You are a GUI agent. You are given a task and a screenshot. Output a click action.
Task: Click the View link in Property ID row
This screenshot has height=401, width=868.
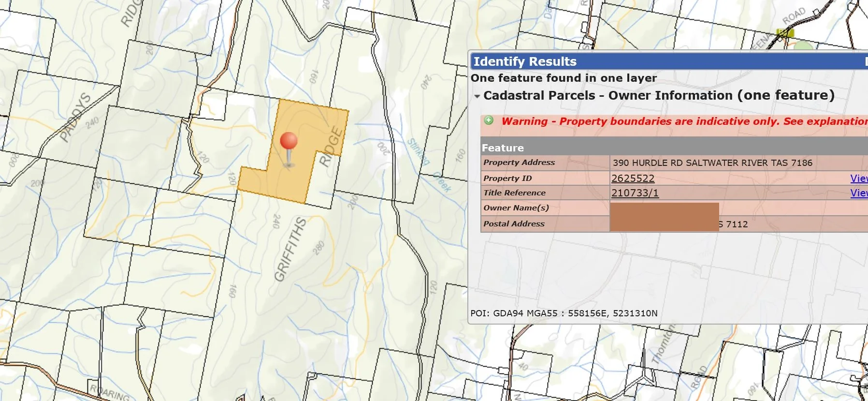[x=859, y=178]
